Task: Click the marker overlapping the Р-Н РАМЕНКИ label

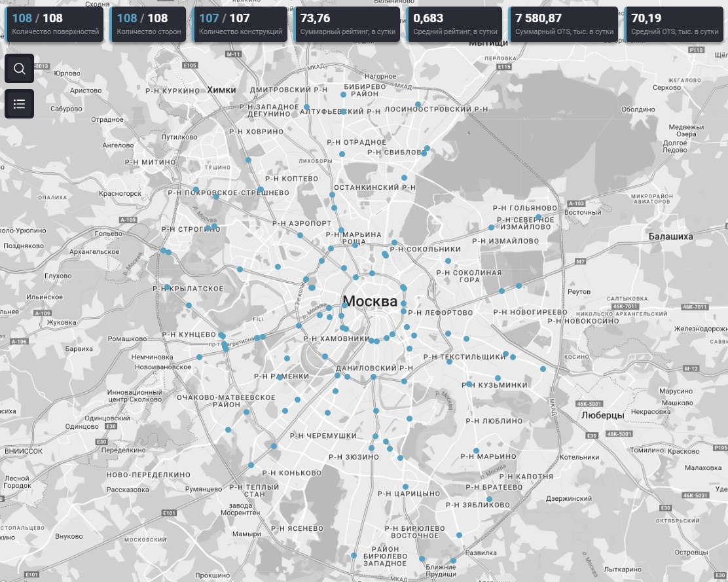Action: [x=280, y=377]
